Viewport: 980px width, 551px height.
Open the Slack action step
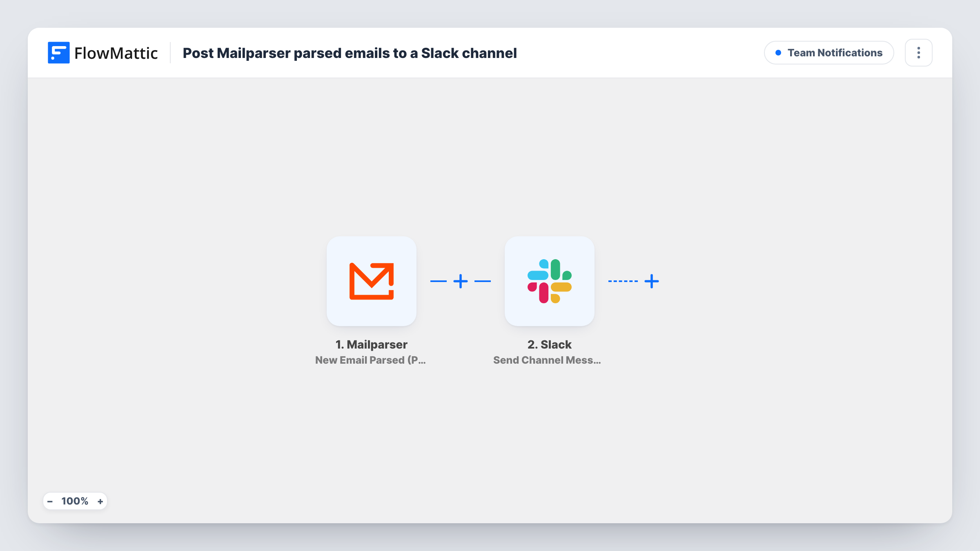point(549,281)
